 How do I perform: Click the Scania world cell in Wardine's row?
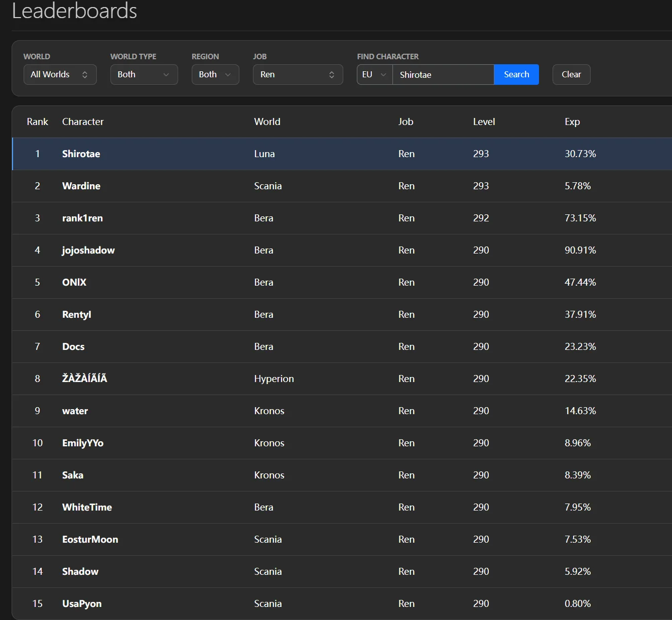(x=268, y=186)
